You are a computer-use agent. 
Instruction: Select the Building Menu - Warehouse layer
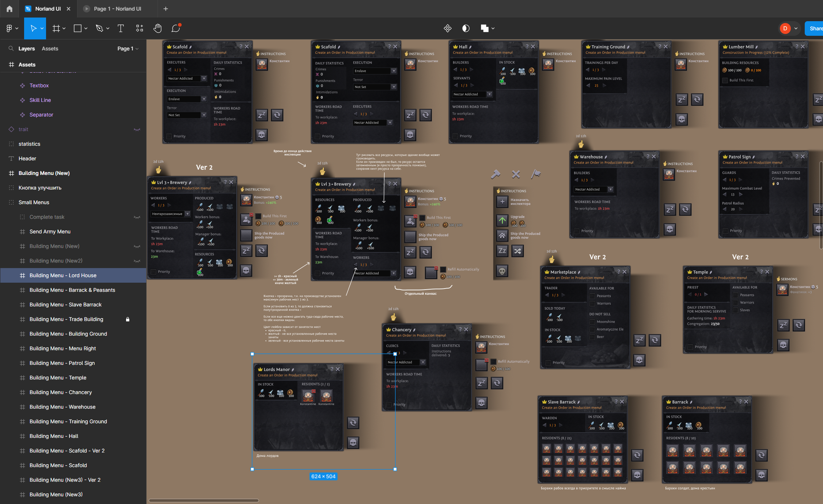coord(73,407)
